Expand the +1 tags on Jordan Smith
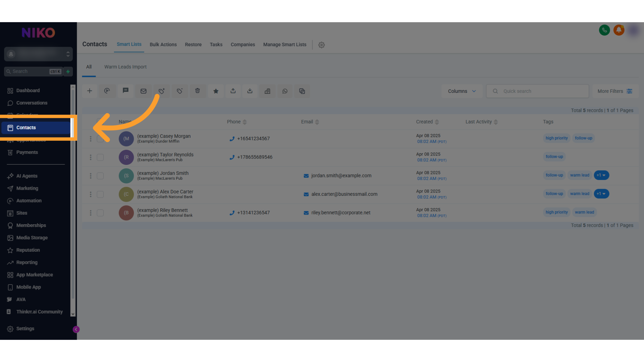The width and height of the screenshot is (644, 362). tap(601, 175)
